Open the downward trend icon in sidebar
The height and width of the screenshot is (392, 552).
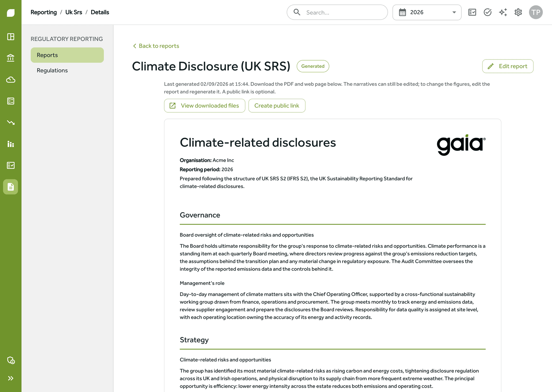coord(11,123)
